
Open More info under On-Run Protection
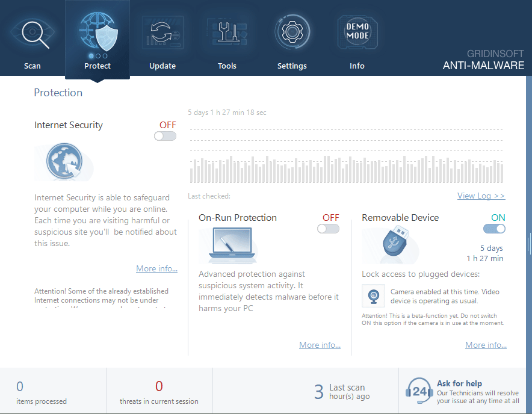point(320,345)
